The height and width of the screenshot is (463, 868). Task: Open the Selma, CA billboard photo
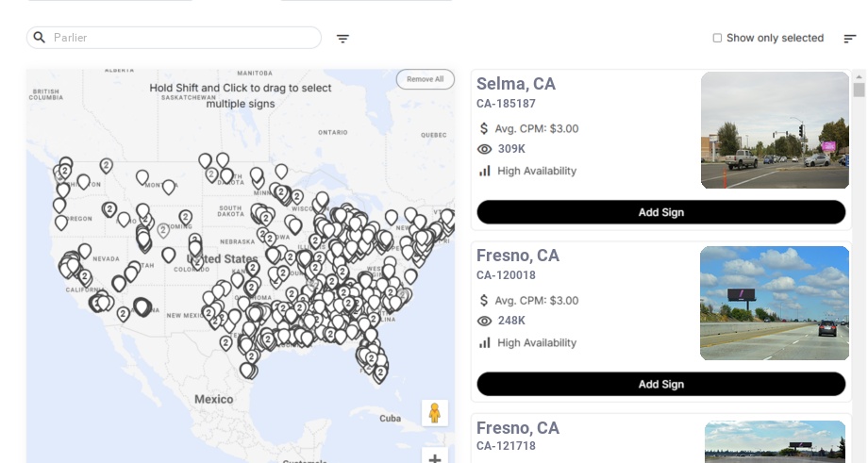pyautogui.click(x=775, y=130)
